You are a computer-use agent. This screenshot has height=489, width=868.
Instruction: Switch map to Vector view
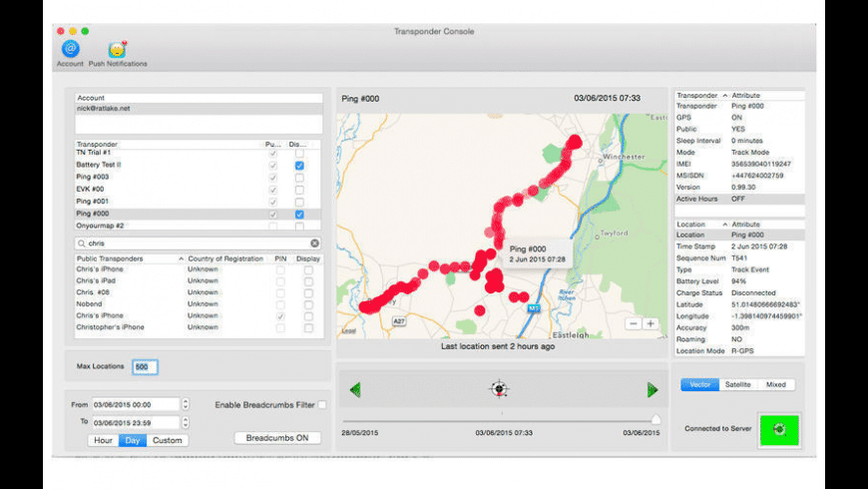coord(699,384)
